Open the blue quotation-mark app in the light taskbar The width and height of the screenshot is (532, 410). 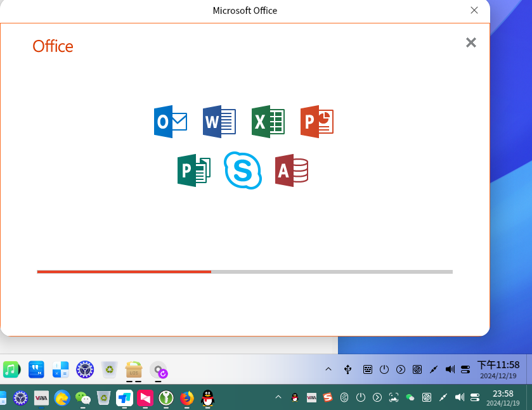click(x=36, y=369)
